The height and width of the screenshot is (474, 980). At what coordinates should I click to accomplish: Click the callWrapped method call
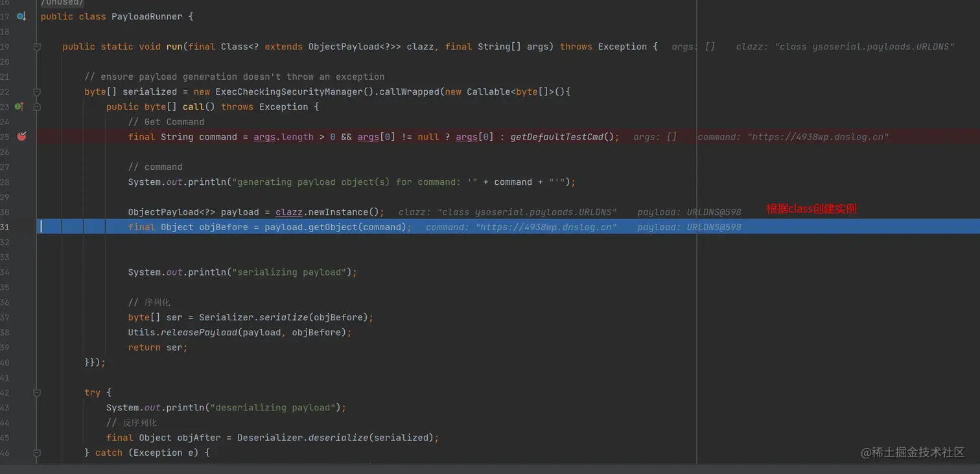(409, 91)
